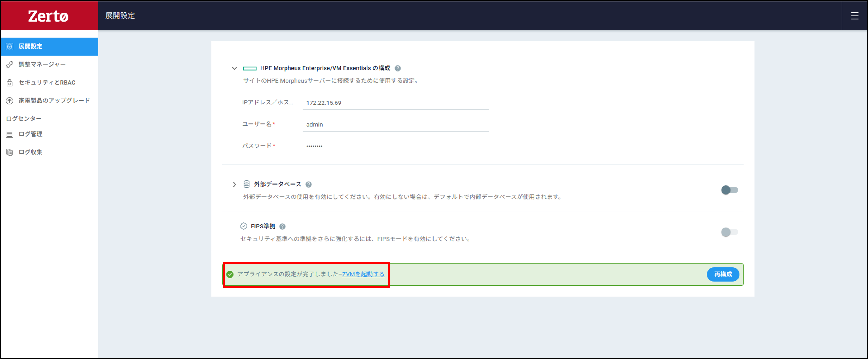Follow the ZVMを起動する link
Image resolution: width=868 pixels, height=359 pixels.
pos(363,274)
